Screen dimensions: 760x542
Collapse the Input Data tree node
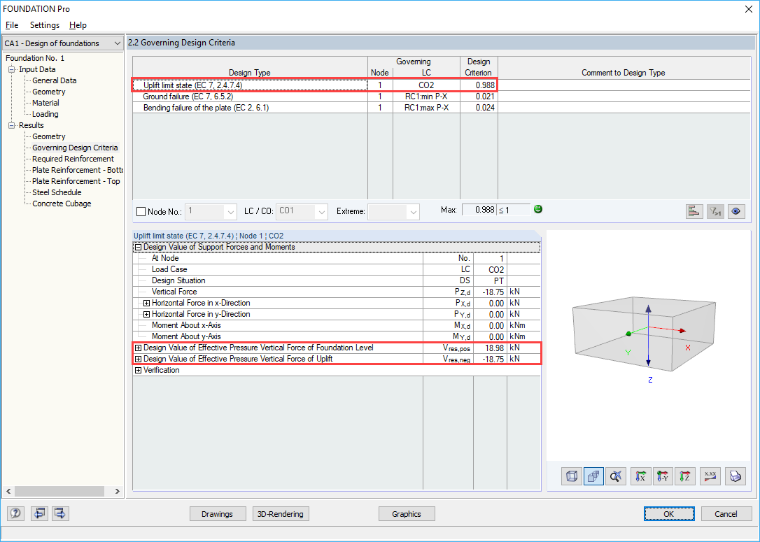(x=12, y=69)
